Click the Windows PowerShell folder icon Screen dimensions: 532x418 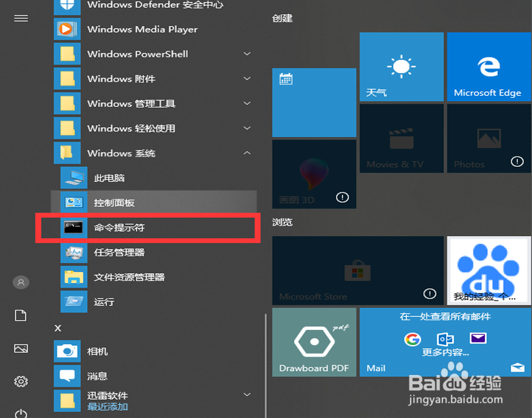point(67,53)
